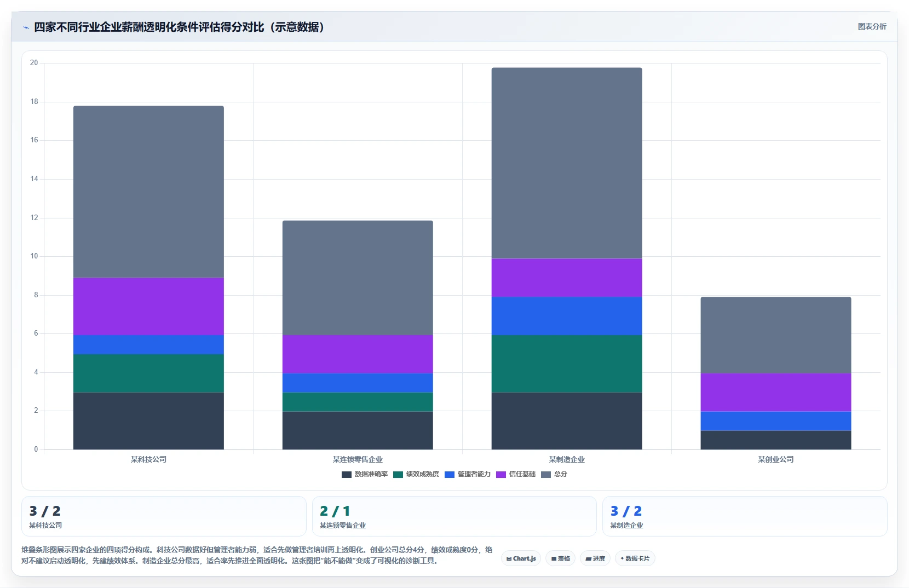Viewport: 909px width, 588px height.
Task: Click the green 绩效成熟度 segment of 某科技公司 bar
Action: pyautogui.click(x=148, y=373)
